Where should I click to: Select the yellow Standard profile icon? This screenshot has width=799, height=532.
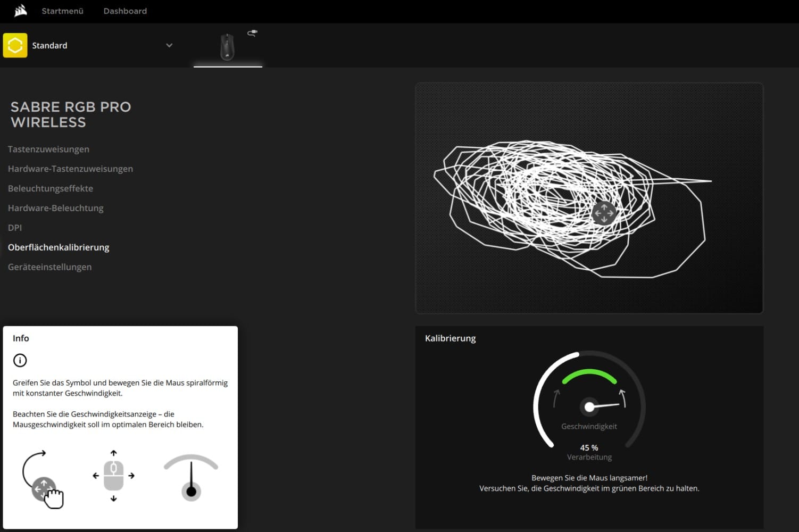[x=15, y=46]
